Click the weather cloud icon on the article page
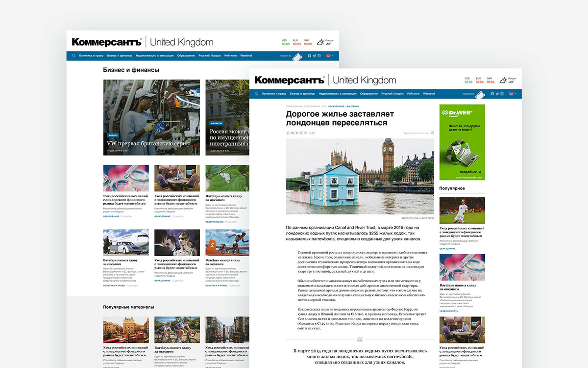The width and height of the screenshot is (588, 368). click(503, 80)
